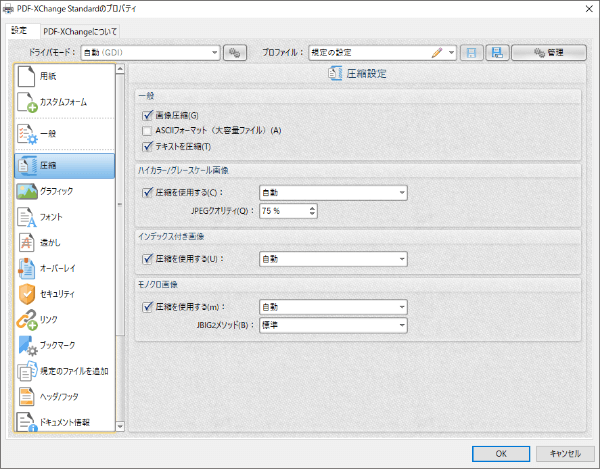This screenshot has height=469, width=600.
Task: Open the リンク links category
Action: 64,319
